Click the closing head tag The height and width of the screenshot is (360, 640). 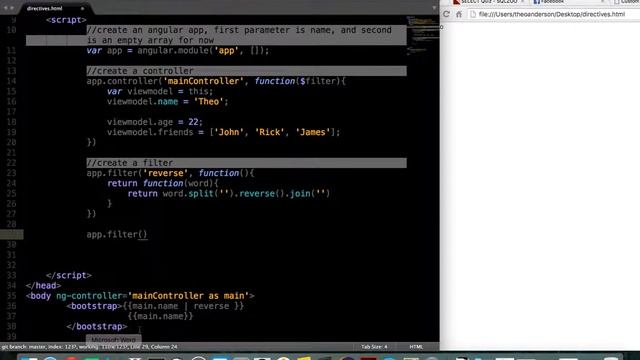tap(43, 286)
